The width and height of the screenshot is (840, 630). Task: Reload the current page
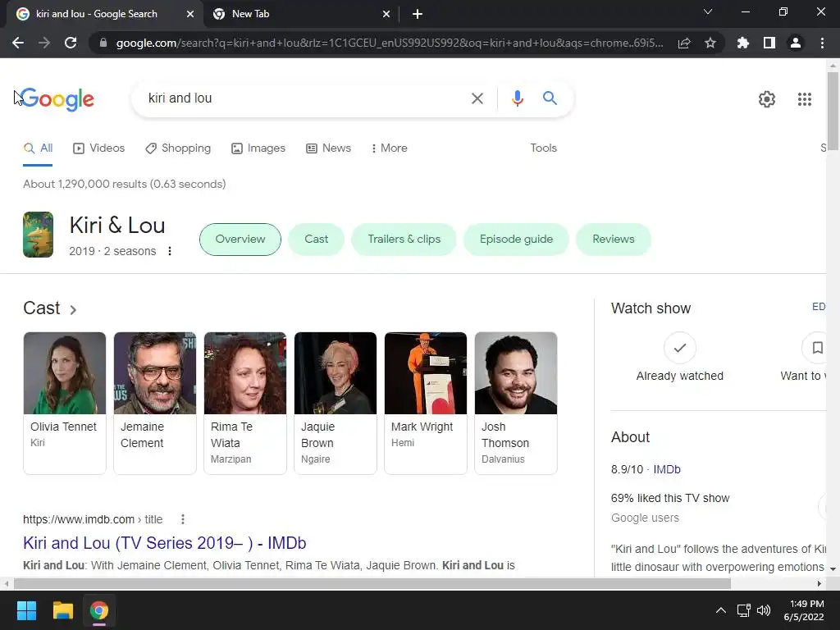coord(71,43)
